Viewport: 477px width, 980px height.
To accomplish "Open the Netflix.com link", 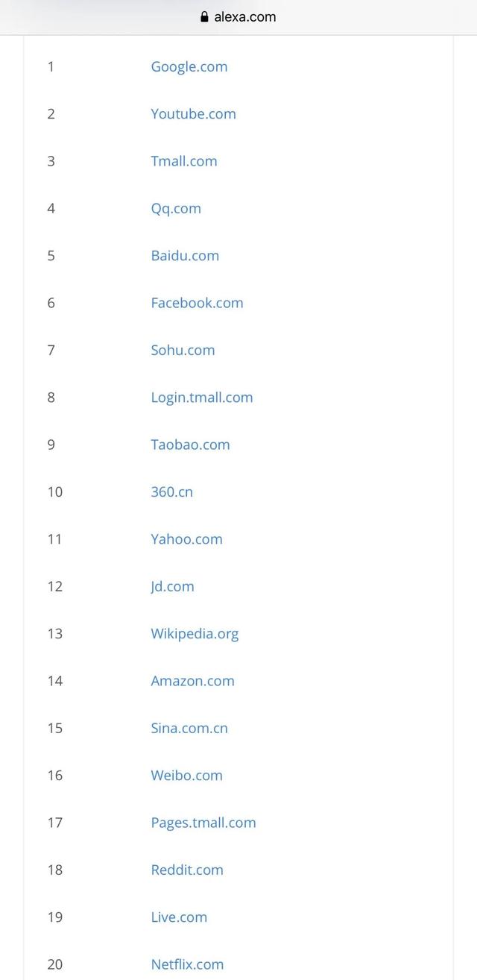I will [187, 964].
